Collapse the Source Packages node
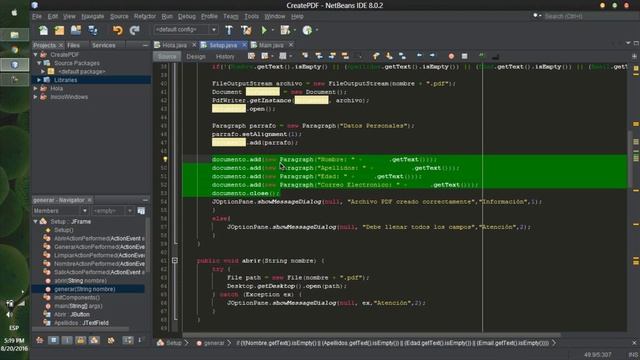This screenshot has height=360, width=640. (40, 63)
